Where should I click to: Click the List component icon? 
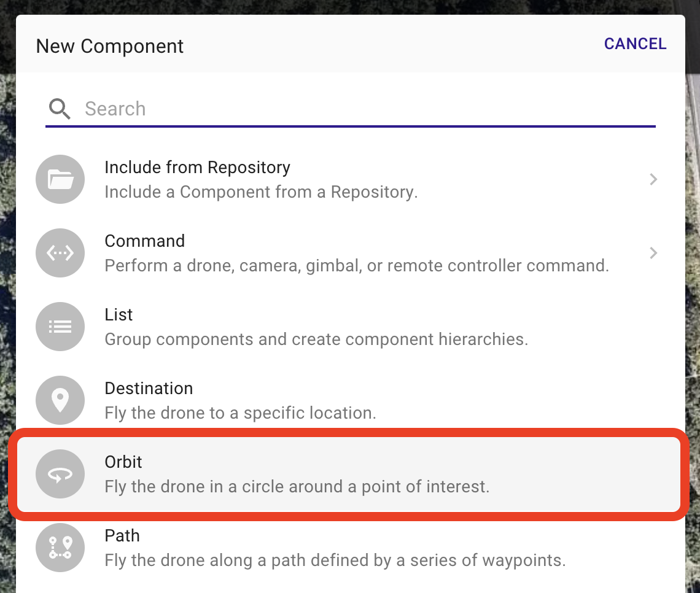coord(60,327)
